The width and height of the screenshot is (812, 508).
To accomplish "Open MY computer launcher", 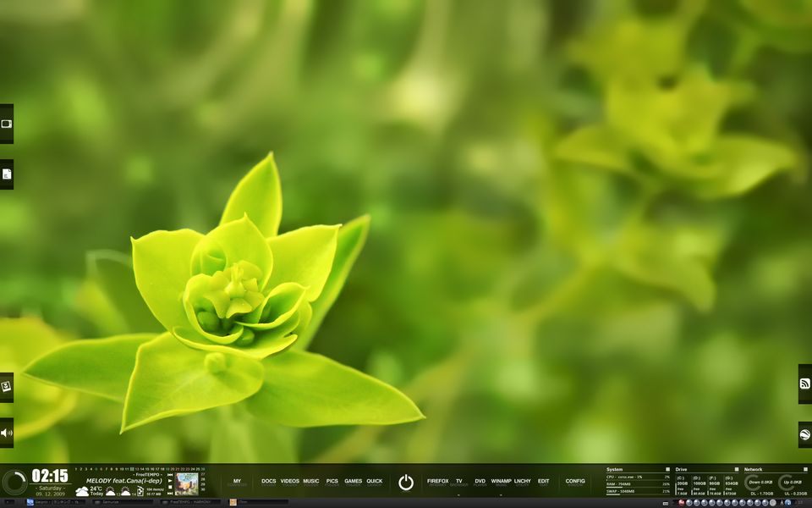I will point(237,482).
